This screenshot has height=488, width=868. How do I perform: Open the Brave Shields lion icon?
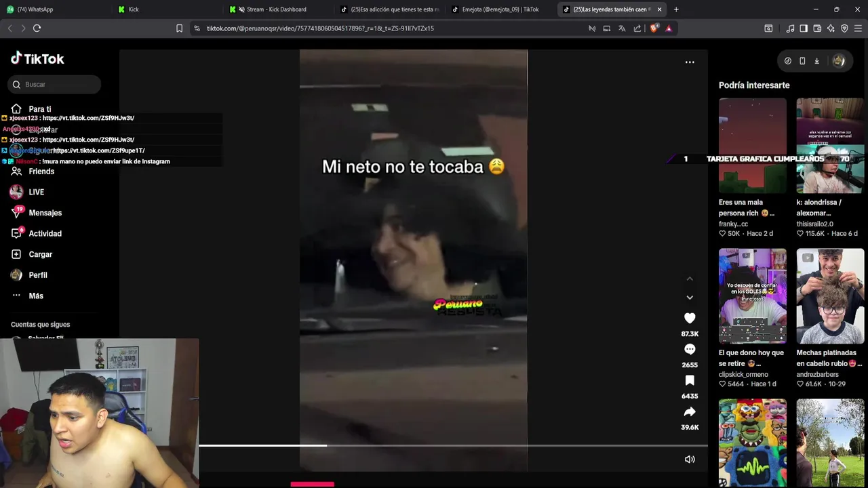pos(654,28)
